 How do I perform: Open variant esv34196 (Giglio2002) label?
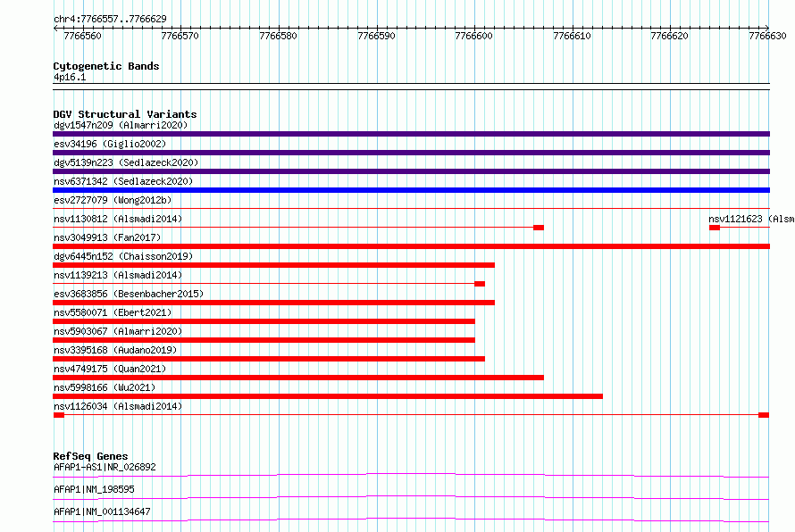click(110, 144)
